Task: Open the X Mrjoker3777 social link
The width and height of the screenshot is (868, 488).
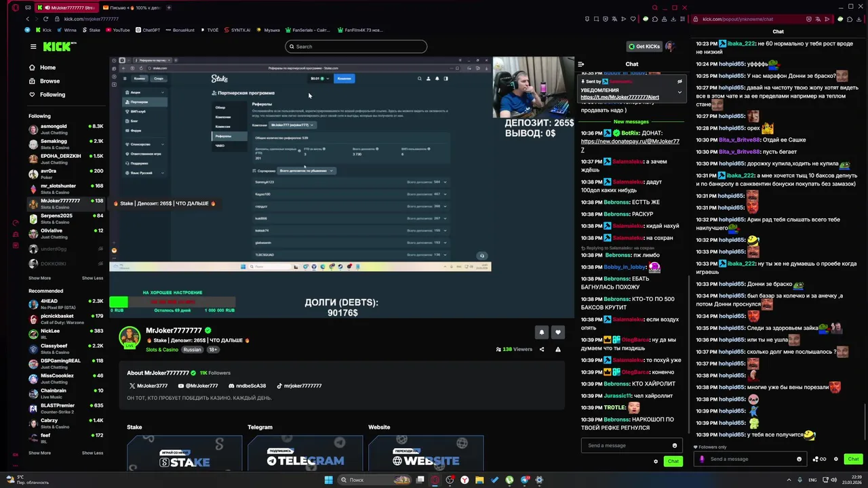Action: pos(149,386)
